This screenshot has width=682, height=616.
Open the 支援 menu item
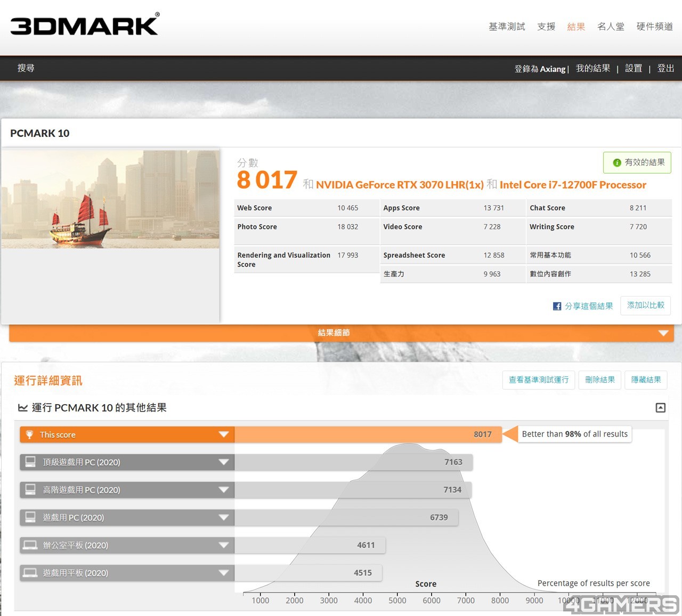[x=546, y=27]
